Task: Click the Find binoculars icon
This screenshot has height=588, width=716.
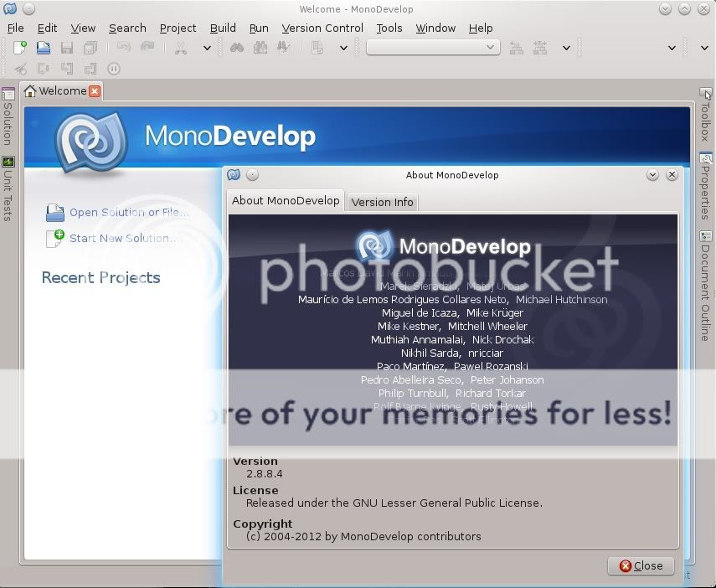Action: click(236, 48)
